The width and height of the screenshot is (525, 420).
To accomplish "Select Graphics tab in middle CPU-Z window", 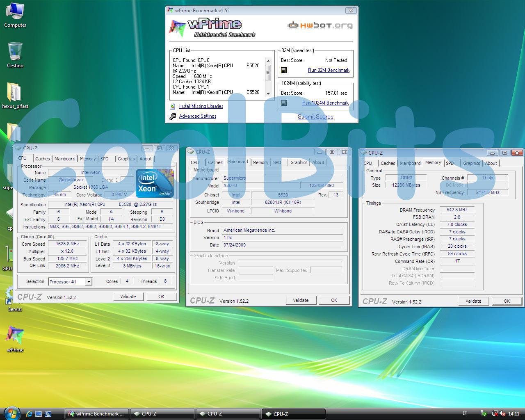I will (x=299, y=162).
